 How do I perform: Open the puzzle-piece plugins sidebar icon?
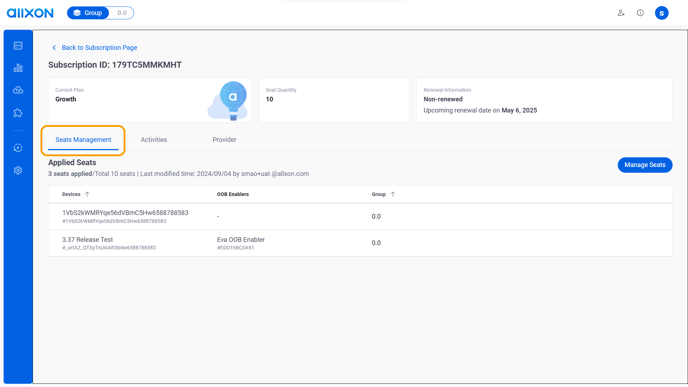(x=18, y=113)
